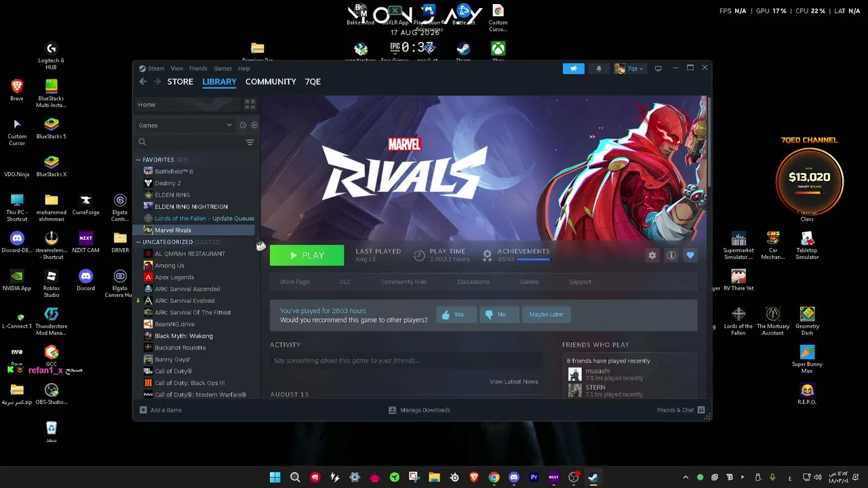This screenshot has height=488, width=868.
Task: Click the Steam back navigation arrow
Action: 142,81
